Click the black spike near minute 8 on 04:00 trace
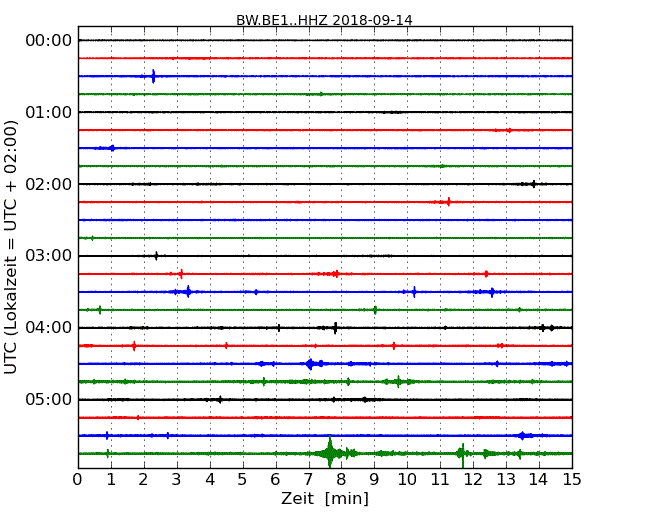 tap(335, 328)
